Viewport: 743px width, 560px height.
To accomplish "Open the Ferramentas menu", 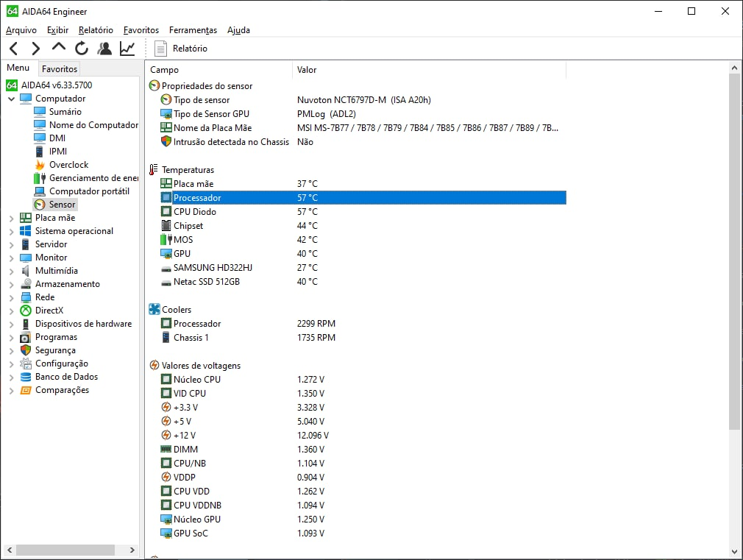I will (x=193, y=30).
